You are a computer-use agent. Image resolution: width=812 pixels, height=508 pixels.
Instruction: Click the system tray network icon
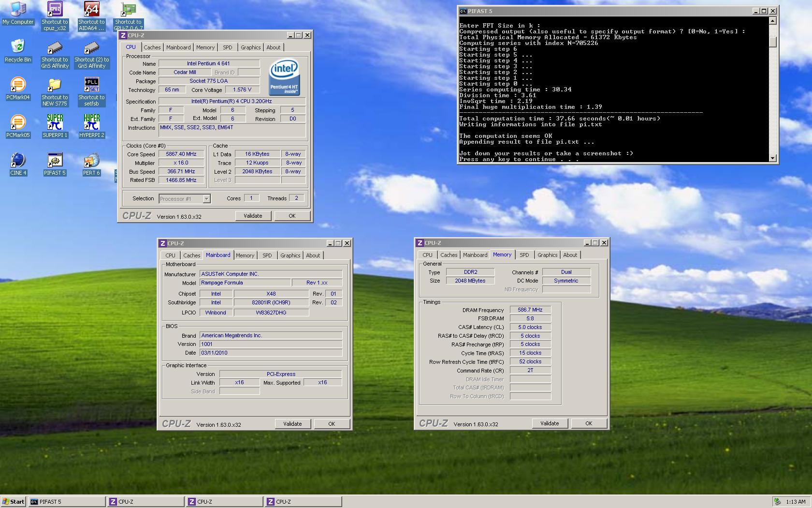pos(777,502)
